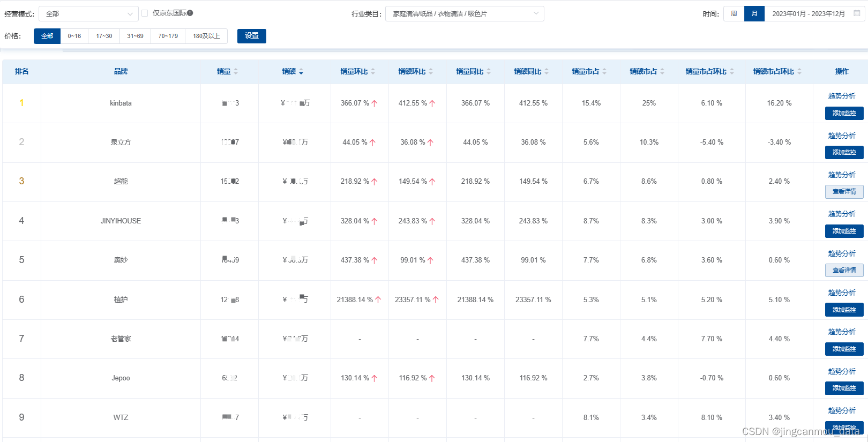Sort by 销额市占 column sort icon
The width and height of the screenshot is (868, 442).
(x=662, y=71)
